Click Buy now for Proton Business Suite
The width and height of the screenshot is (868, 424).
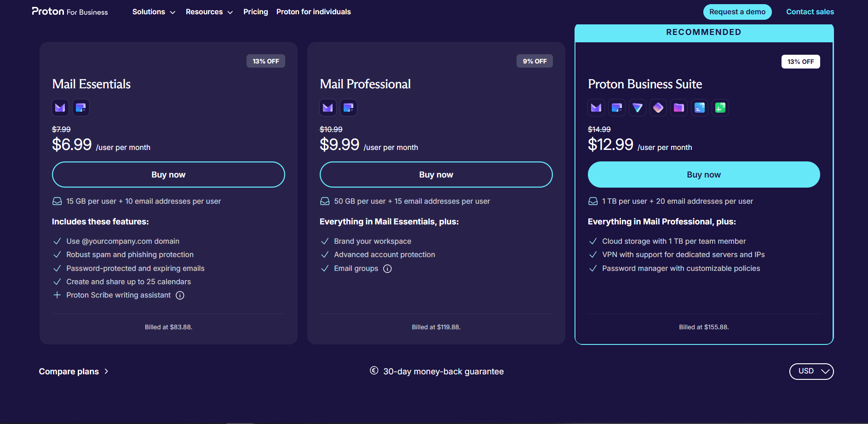click(704, 175)
